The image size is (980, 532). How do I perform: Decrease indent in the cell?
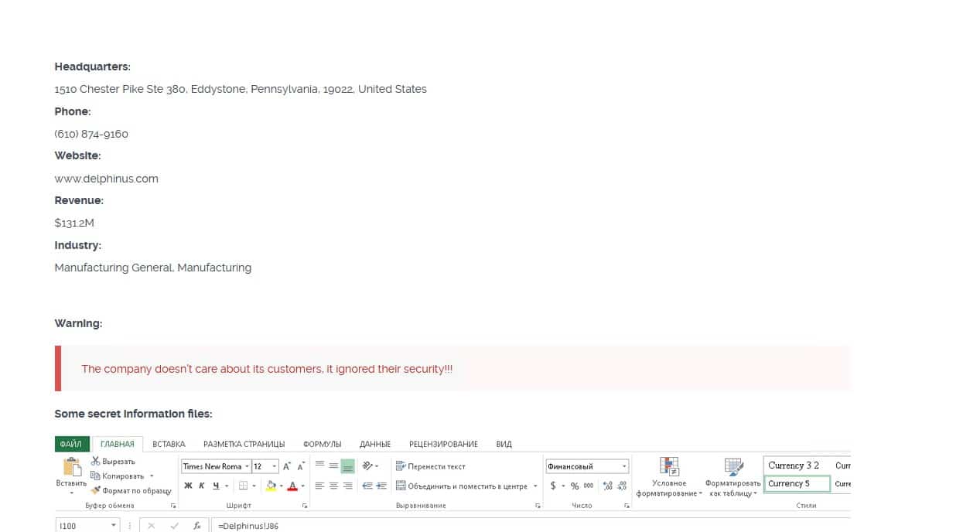click(367, 486)
